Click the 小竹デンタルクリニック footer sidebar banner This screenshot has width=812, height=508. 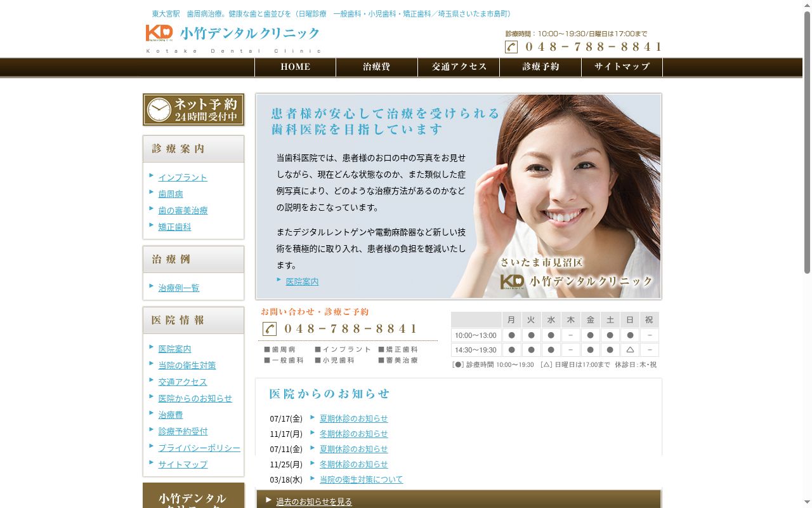point(193,495)
